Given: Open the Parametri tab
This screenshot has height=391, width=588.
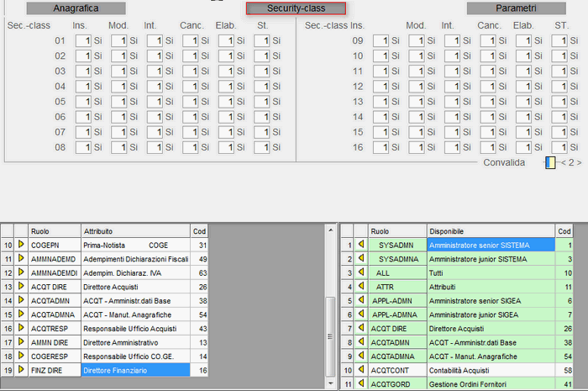Looking at the screenshot, I should pos(516,8).
